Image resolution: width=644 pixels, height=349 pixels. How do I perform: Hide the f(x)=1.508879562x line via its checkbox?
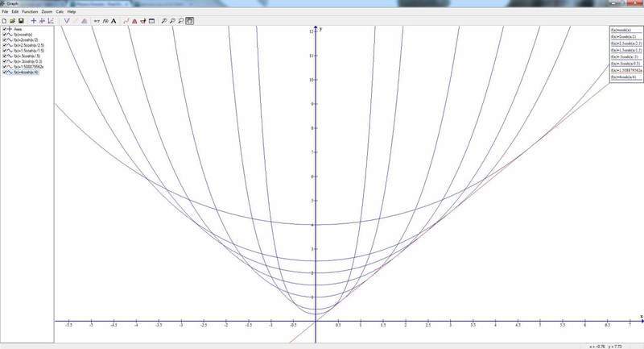tap(5, 65)
